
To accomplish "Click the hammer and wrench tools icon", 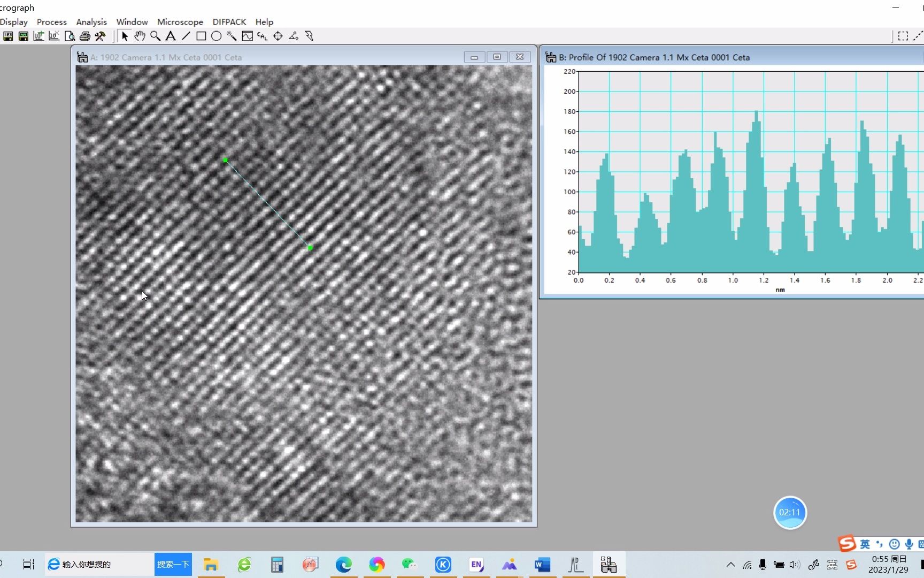I will (101, 36).
